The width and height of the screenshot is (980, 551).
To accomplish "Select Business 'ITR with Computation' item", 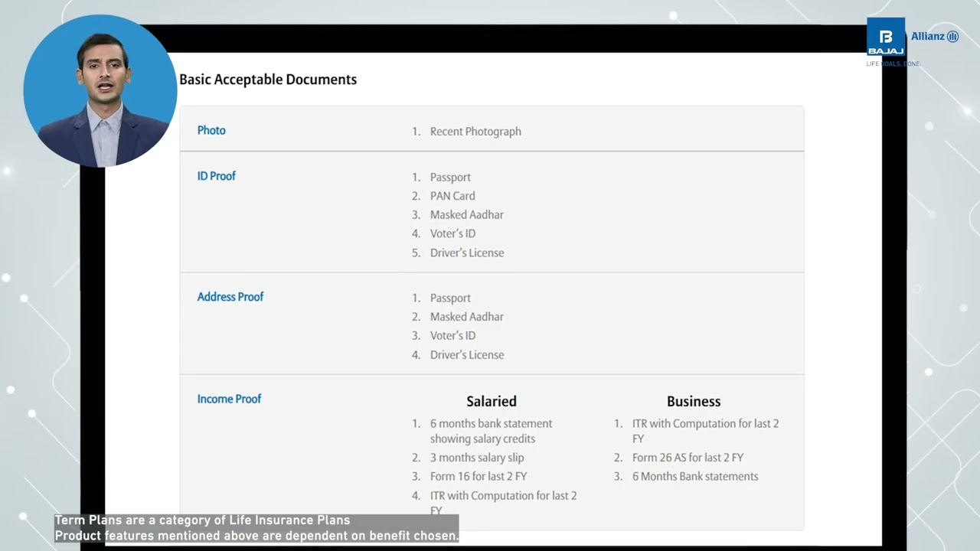I will tap(705, 431).
